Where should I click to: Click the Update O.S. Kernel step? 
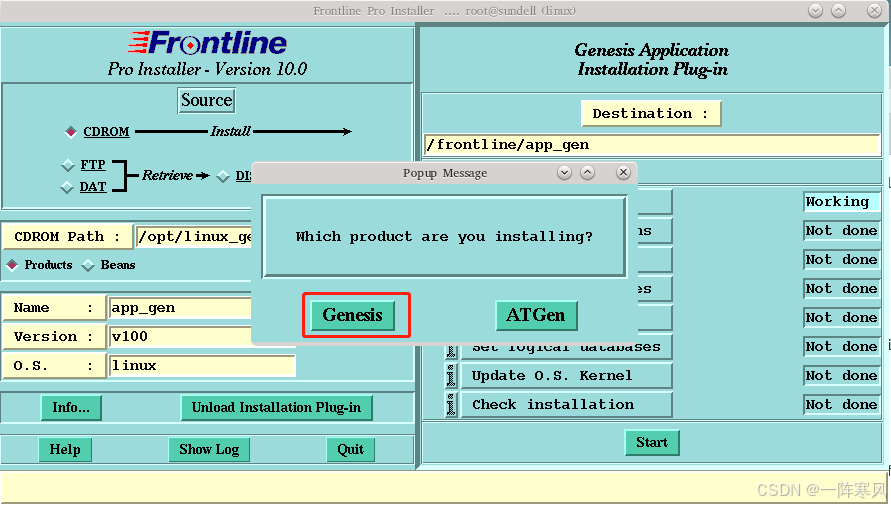point(566,376)
